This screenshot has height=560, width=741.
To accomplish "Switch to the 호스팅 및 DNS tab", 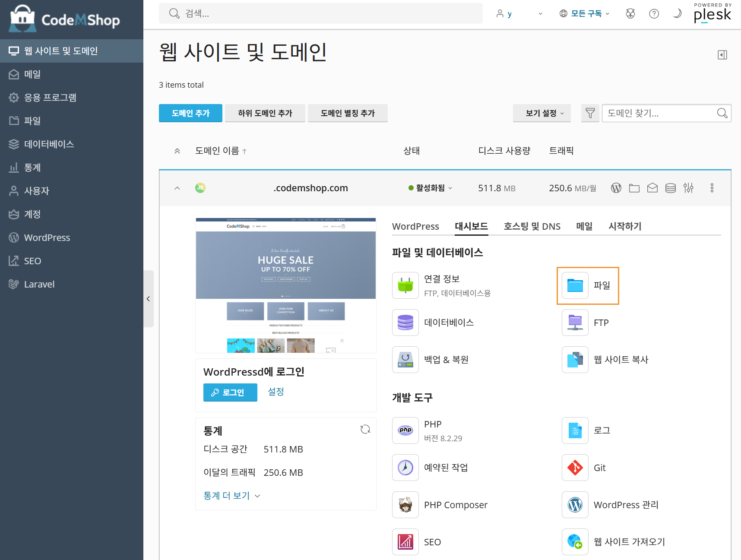I will (532, 226).
